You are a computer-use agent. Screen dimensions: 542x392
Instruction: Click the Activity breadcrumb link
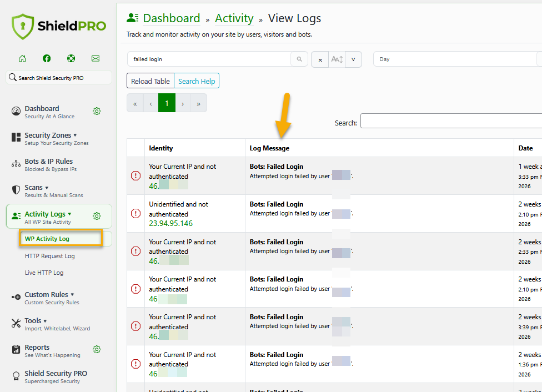(234, 18)
